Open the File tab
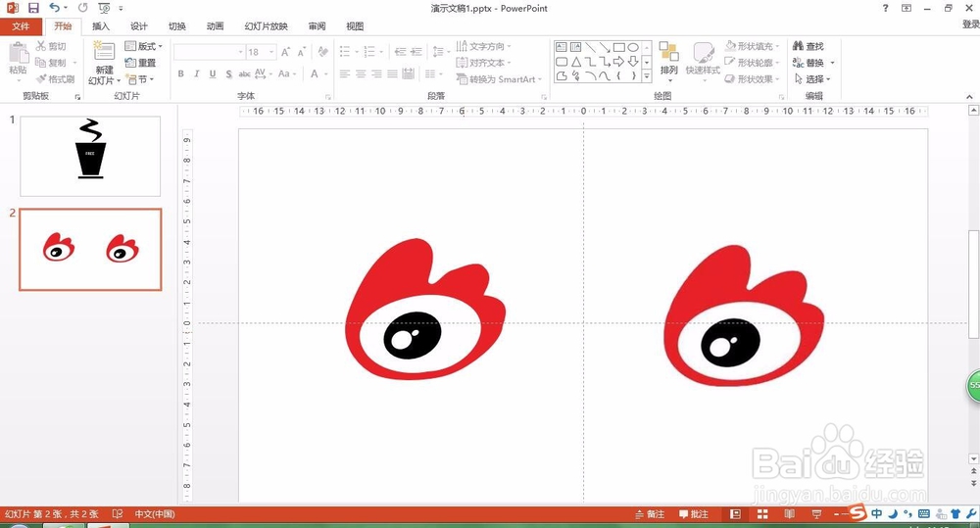The height and width of the screenshot is (528, 980). (x=21, y=26)
